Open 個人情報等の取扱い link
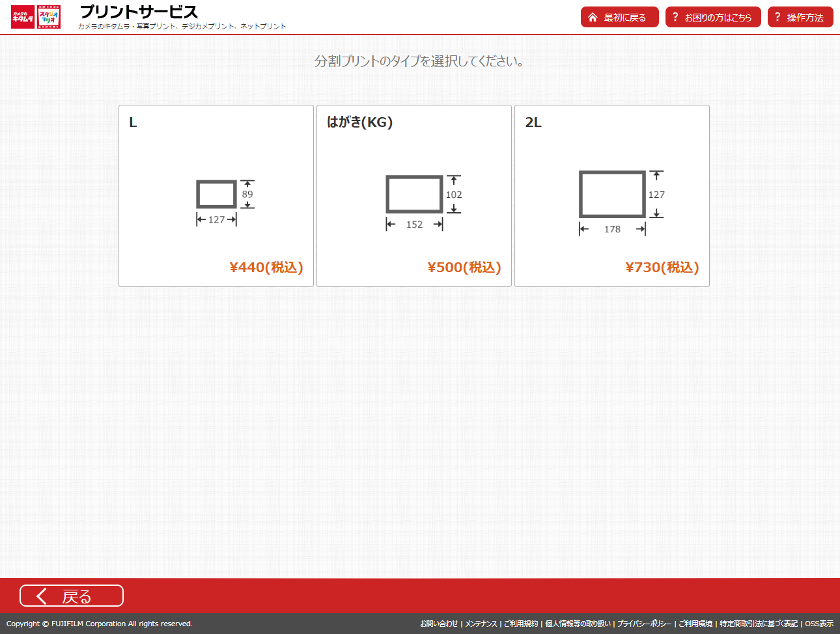Image resolution: width=840 pixels, height=634 pixels. (x=578, y=624)
